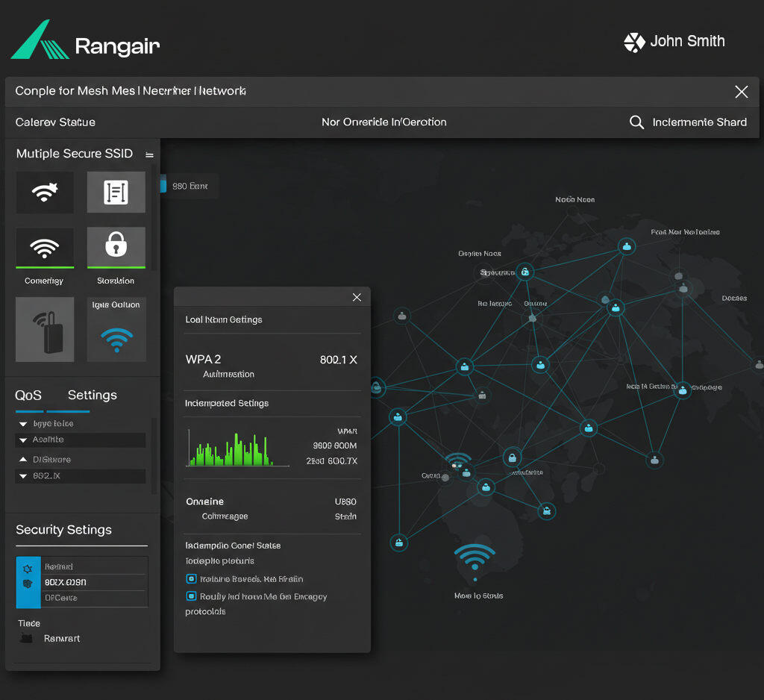Screen dimensions: 764x700
Task: Open the John Smith user profile
Action: click(674, 42)
